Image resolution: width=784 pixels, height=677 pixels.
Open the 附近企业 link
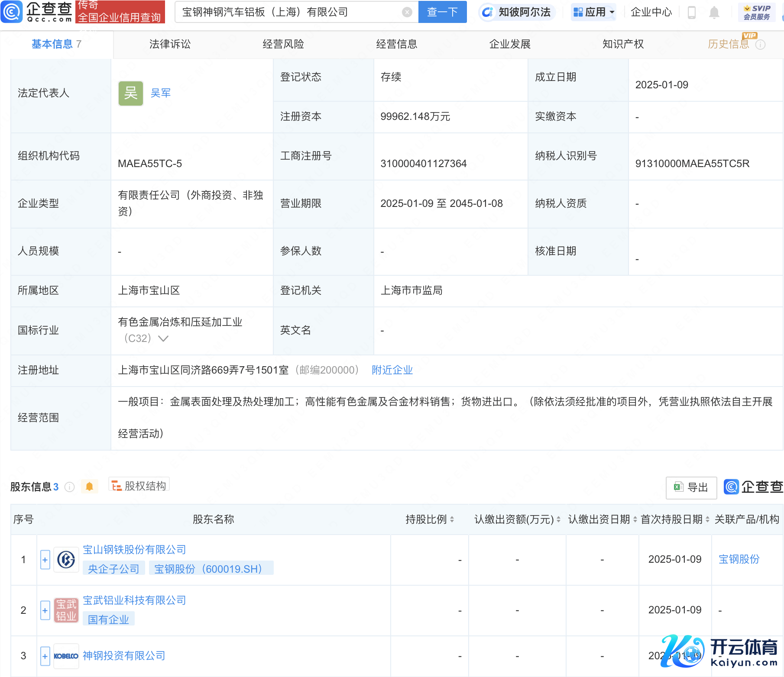point(392,370)
